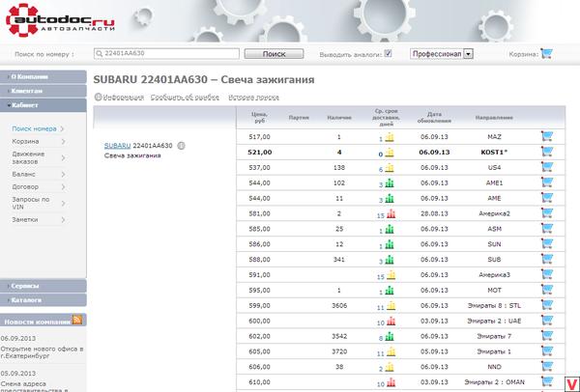
Task: Open the История поиска link
Action: (253, 98)
